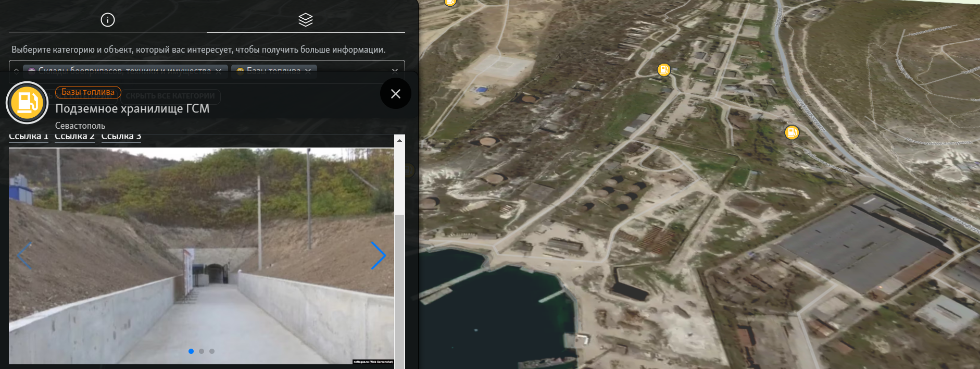Open Ссылка 3 link

121,137
